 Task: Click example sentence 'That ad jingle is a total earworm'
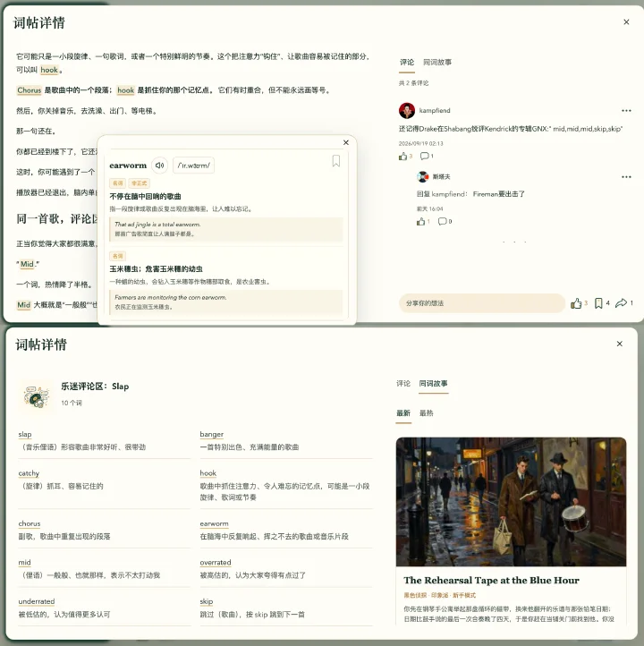coord(157,225)
